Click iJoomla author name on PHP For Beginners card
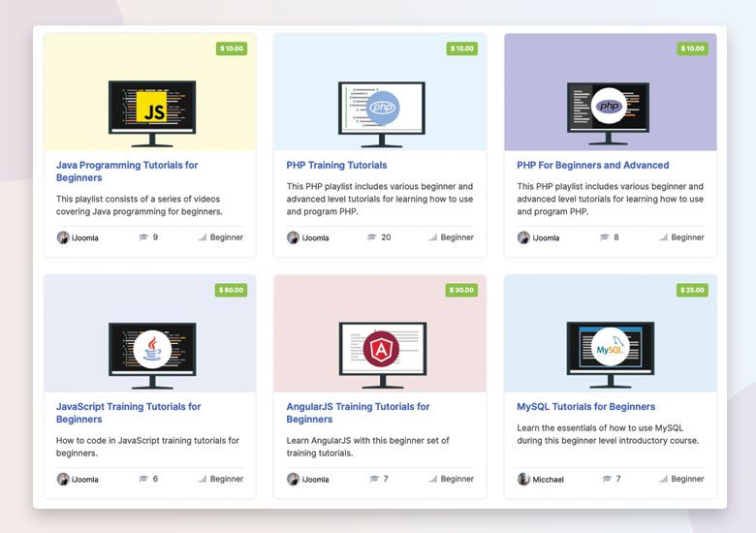This screenshot has width=756, height=533. click(x=546, y=237)
